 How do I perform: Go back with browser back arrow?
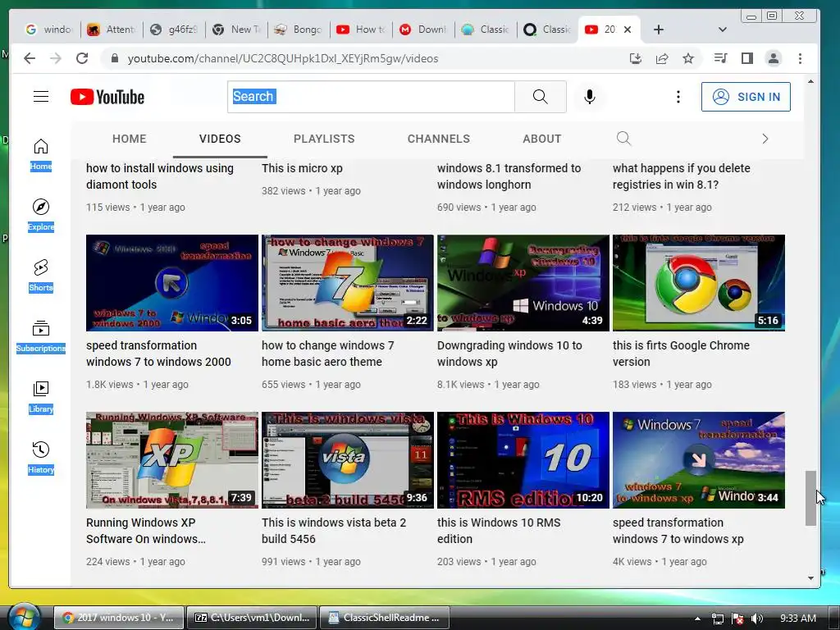pyautogui.click(x=30, y=58)
